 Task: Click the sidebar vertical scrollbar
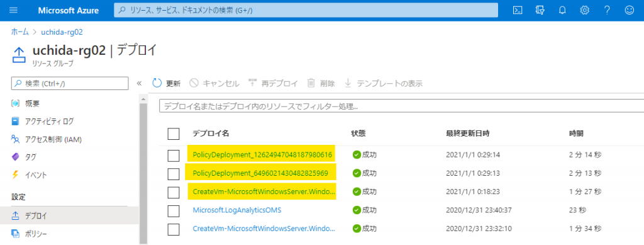[x=143, y=173]
